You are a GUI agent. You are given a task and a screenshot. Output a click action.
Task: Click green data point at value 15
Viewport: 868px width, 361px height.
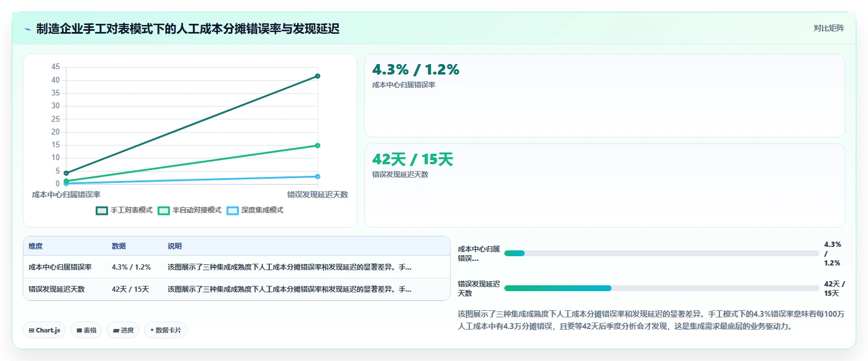coord(318,146)
